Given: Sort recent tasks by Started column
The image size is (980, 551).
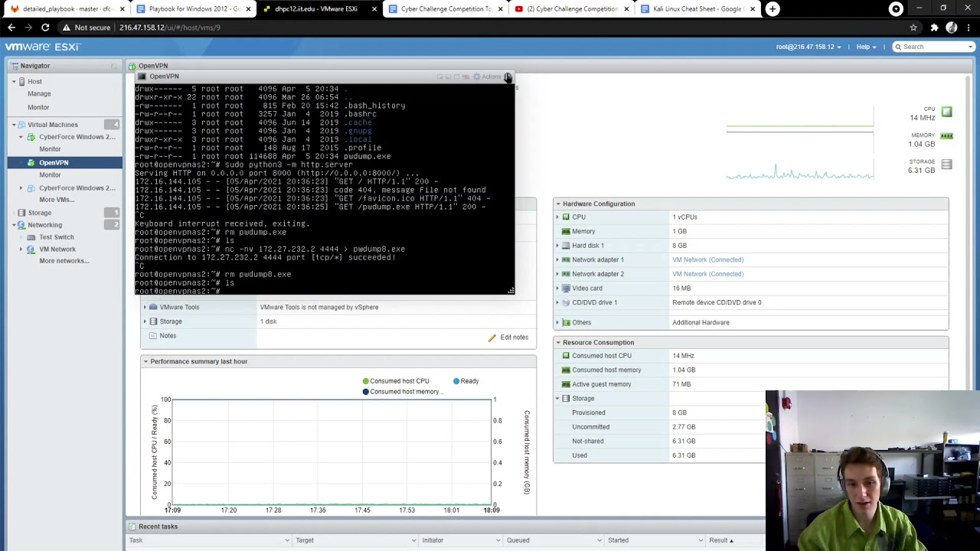Looking at the screenshot, I should (x=654, y=540).
